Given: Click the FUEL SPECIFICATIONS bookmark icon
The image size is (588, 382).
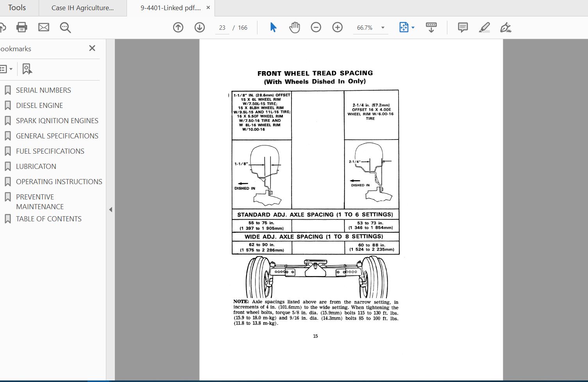Looking at the screenshot, I should coord(7,151).
